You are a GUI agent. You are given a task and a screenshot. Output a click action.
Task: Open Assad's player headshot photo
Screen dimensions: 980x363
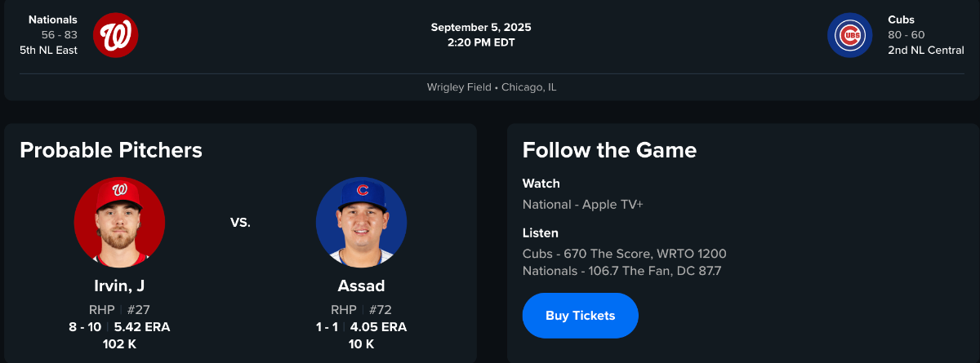tap(361, 223)
